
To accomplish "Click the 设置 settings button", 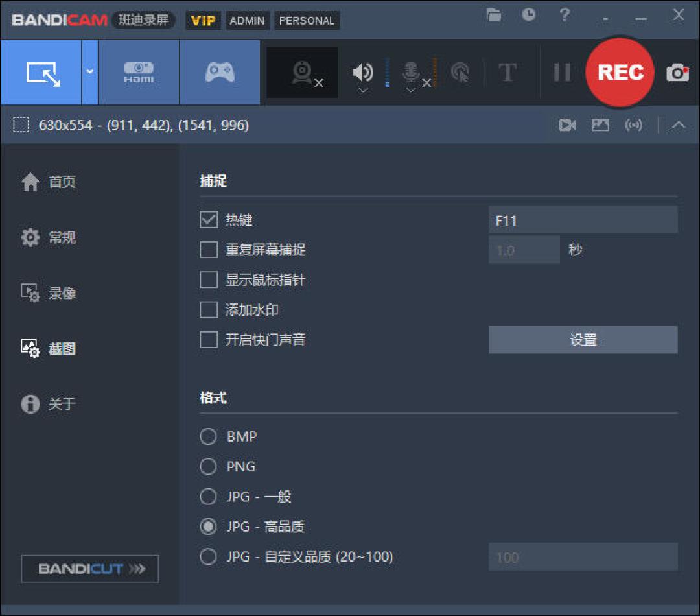I will [583, 340].
